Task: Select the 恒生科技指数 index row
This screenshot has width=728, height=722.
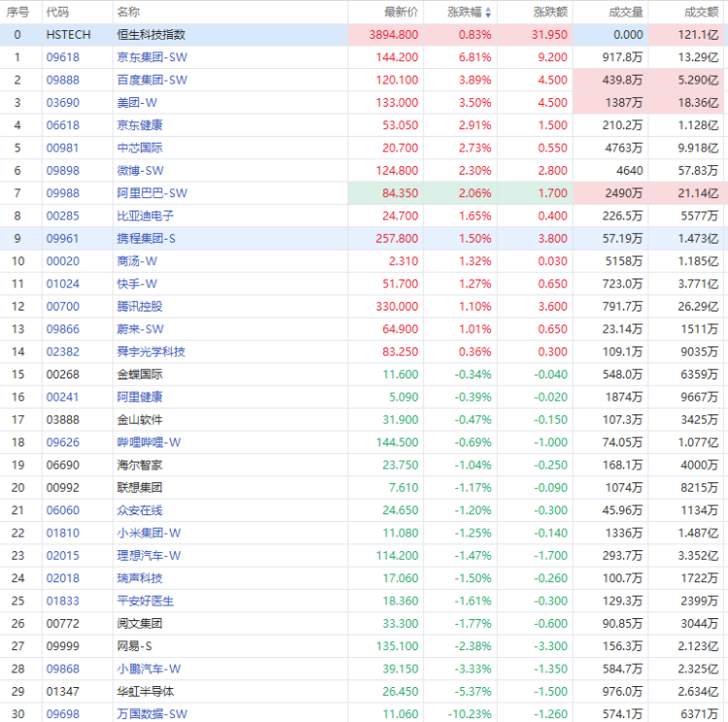Action: pyautogui.click(x=364, y=35)
